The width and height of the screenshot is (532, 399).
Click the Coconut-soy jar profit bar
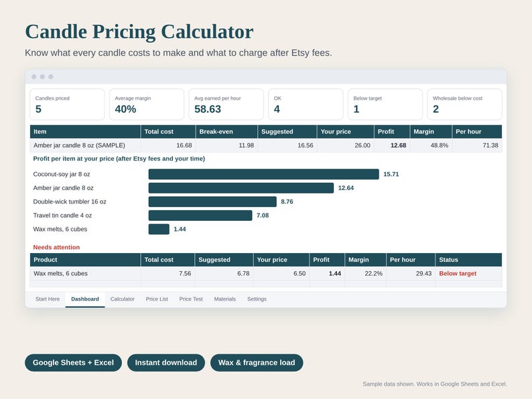click(x=263, y=174)
